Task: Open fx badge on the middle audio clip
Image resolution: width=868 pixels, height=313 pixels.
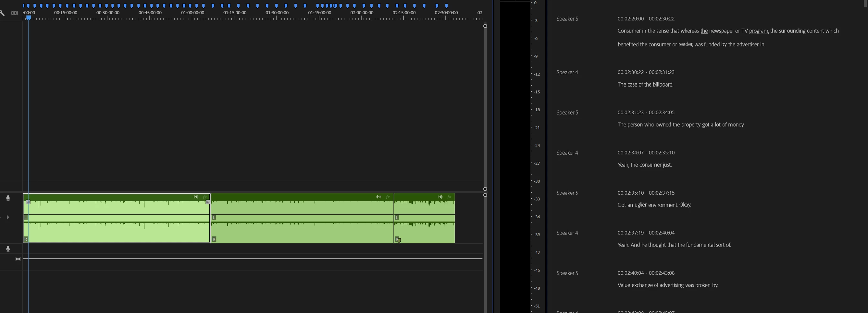Action: point(388,197)
